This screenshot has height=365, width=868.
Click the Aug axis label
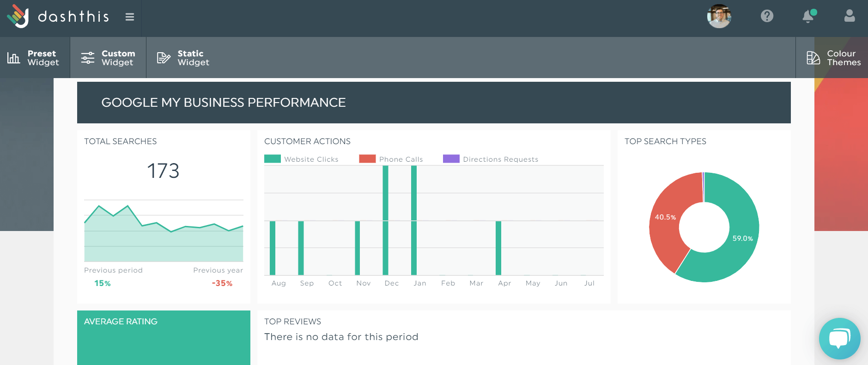click(279, 283)
